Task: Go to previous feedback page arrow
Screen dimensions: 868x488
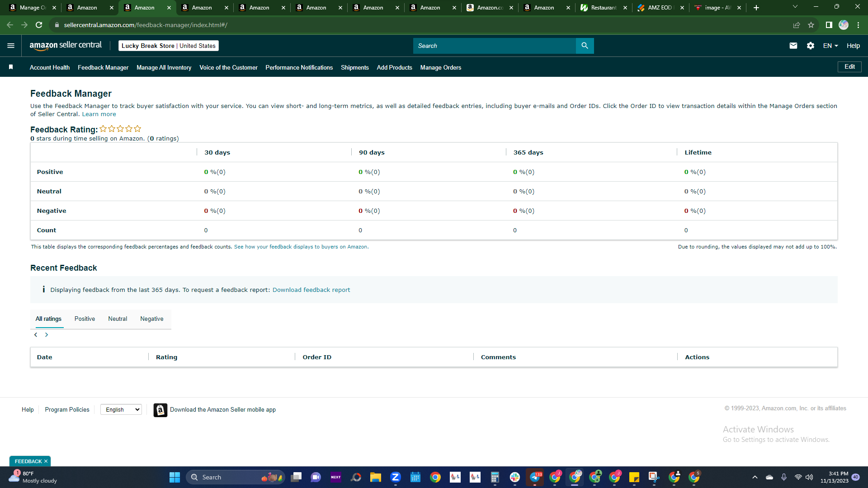Action: pos(36,335)
